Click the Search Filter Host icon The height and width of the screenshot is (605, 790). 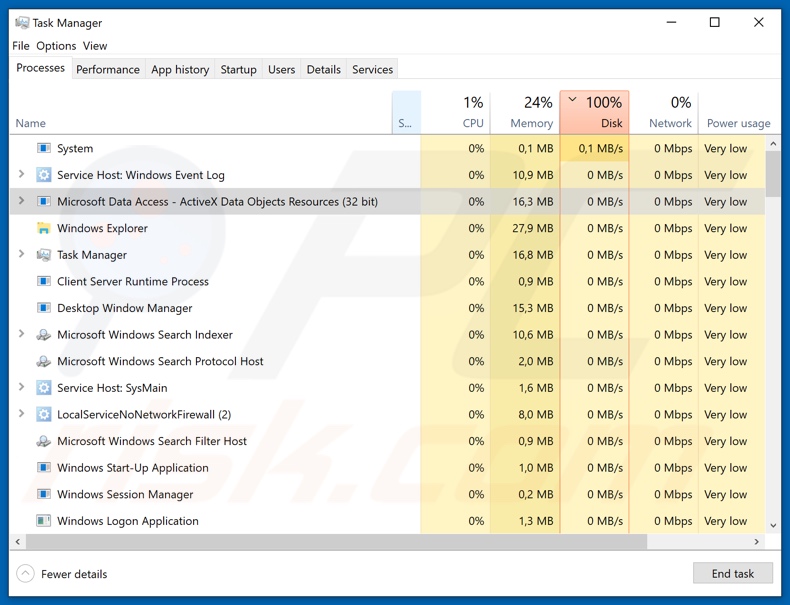44,441
